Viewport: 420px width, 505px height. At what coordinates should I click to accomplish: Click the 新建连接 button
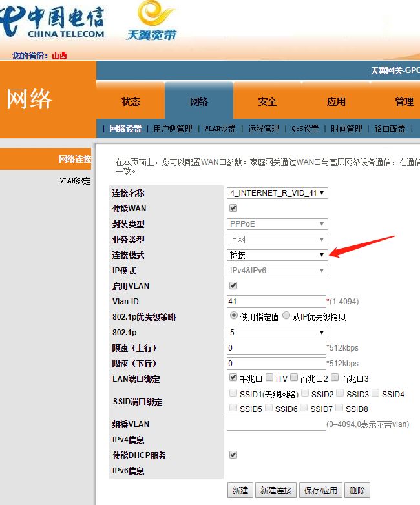coord(276,490)
